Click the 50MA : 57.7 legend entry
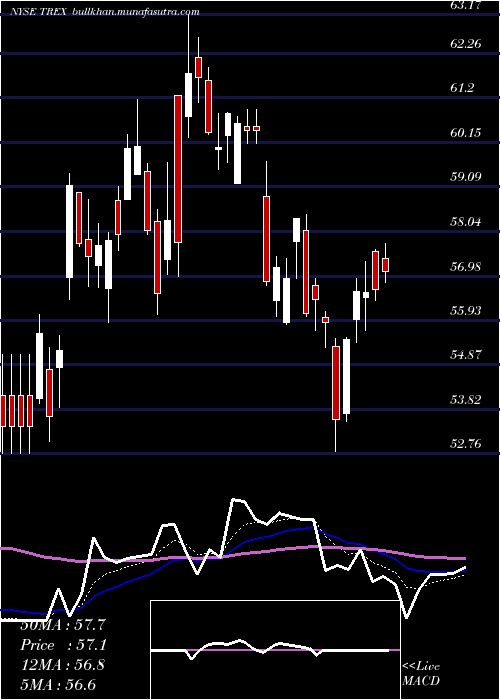Image resolution: width=500 pixels, height=700 pixels. (x=63, y=625)
